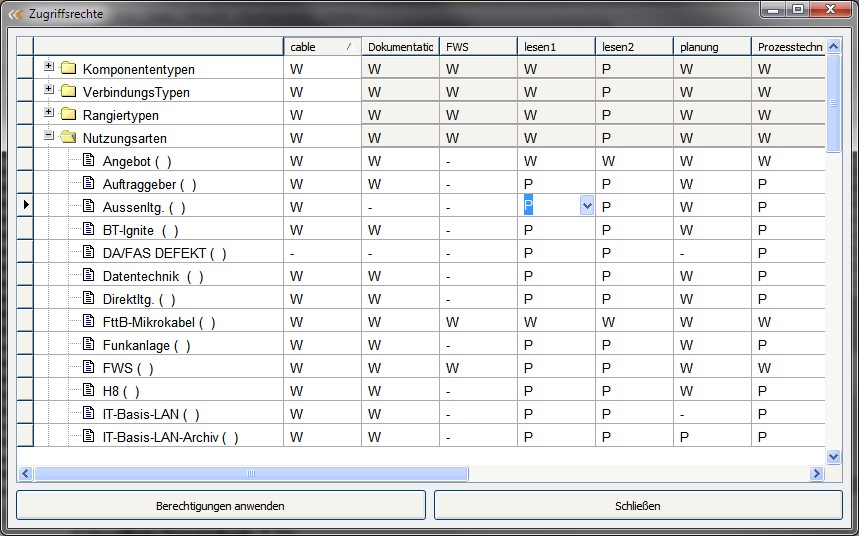Click the Schließen button

point(638,505)
